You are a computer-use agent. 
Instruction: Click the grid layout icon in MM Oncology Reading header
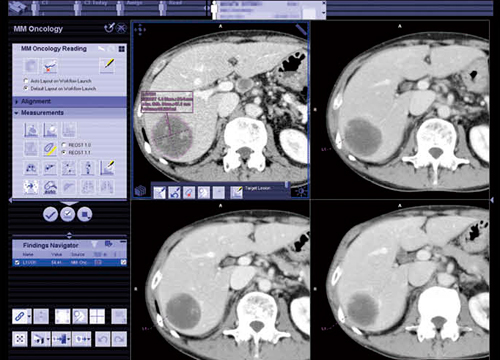pyautogui.click(x=122, y=49)
